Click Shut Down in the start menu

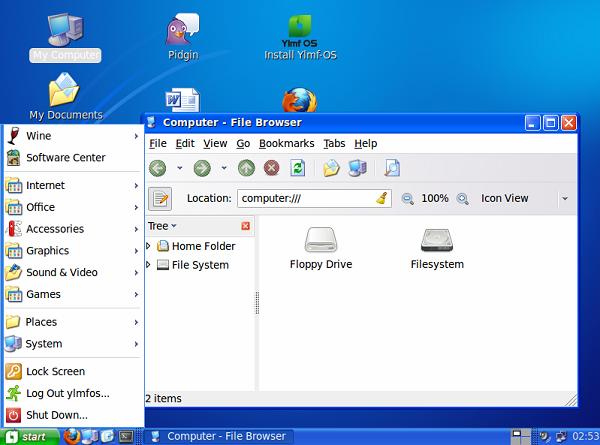click(56, 415)
